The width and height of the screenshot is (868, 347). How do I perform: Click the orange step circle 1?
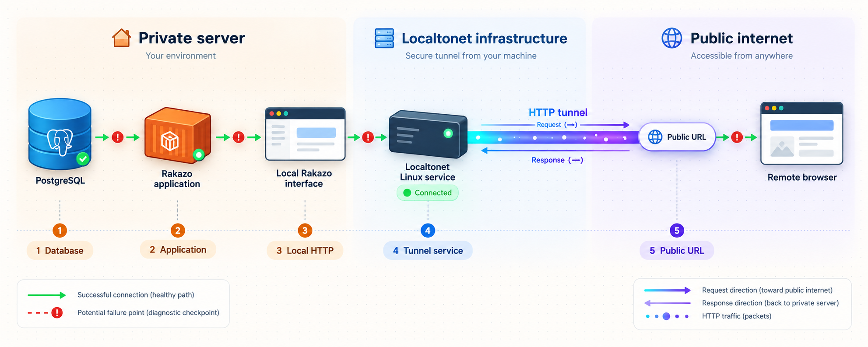point(60,231)
